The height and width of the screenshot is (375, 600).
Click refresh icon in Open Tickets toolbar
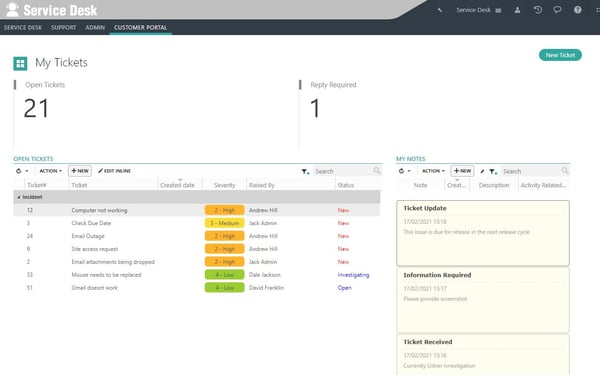(x=18, y=171)
